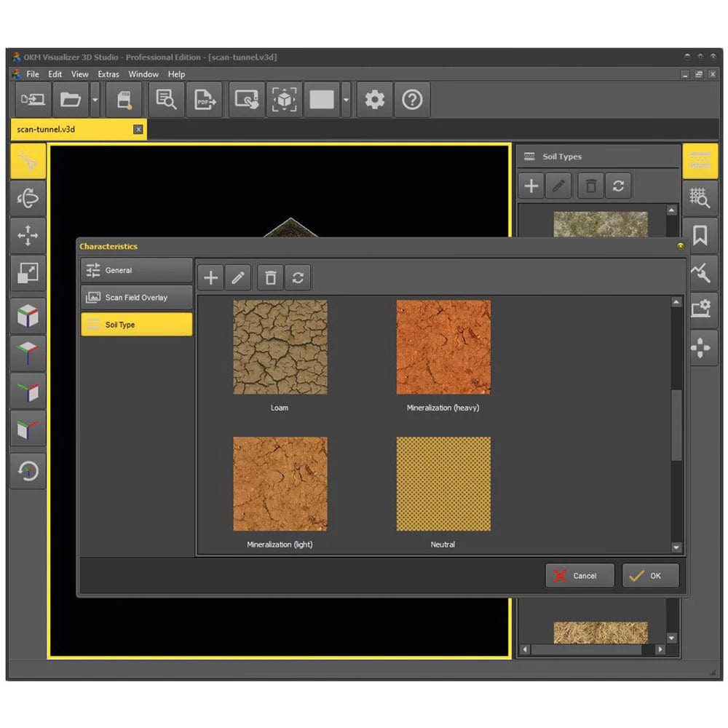The image size is (728, 728).
Task: Click the export to PDF toolbar icon
Action: [204, 100]
